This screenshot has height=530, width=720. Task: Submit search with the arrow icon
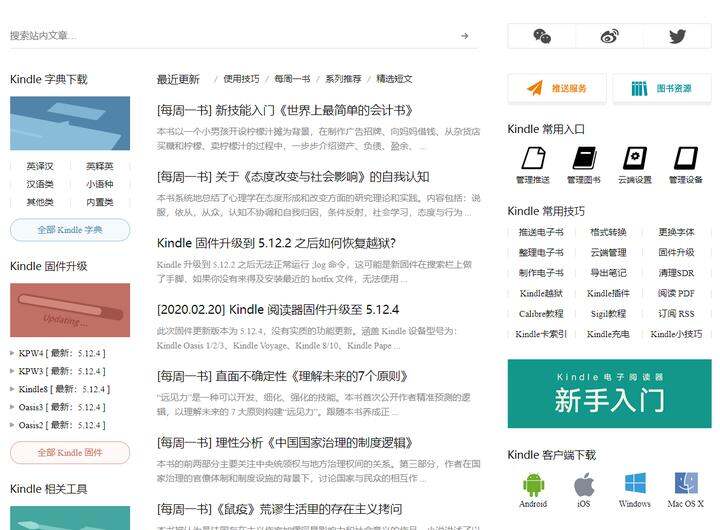coord(465,36)
